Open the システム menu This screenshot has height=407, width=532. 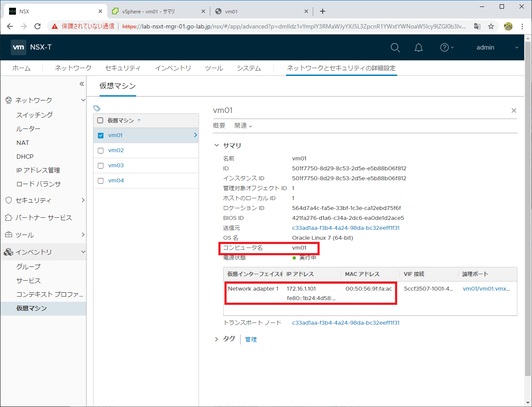[x=249, y=68]
